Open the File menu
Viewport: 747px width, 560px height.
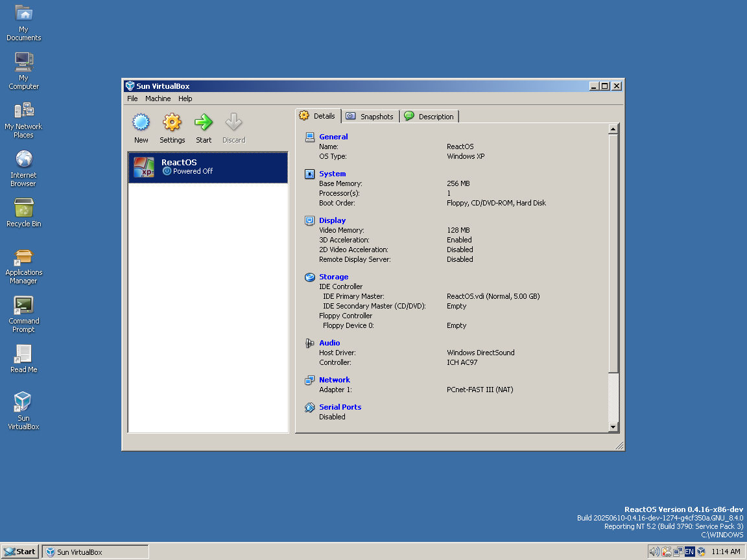(132, 99)
